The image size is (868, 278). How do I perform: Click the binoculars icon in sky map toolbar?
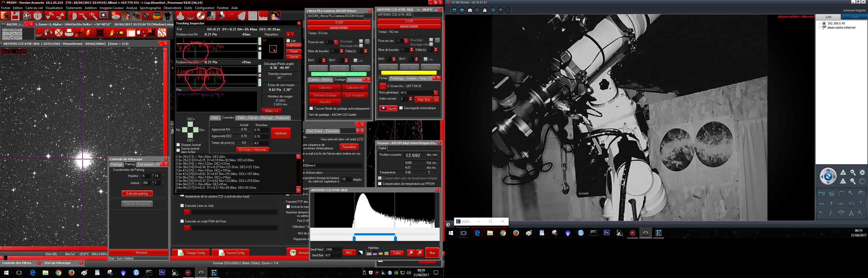(x=48, y=33)
